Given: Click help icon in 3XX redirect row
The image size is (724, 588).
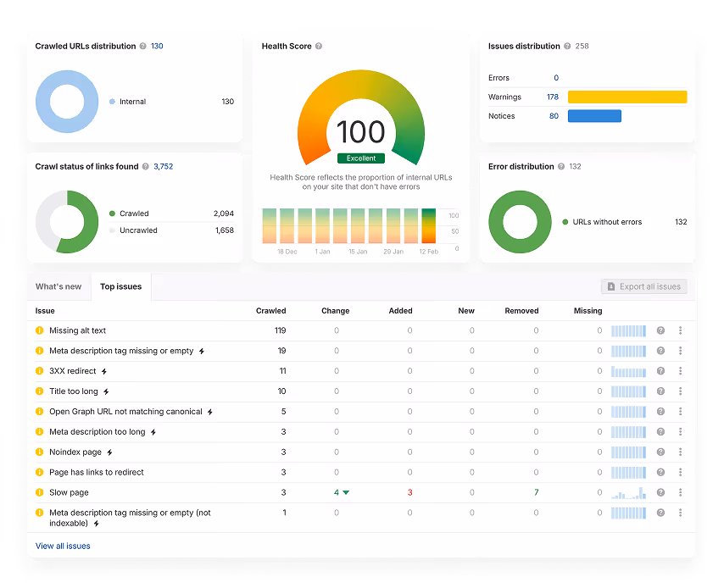Looking at the screenshot, I should tap(660, 371).
